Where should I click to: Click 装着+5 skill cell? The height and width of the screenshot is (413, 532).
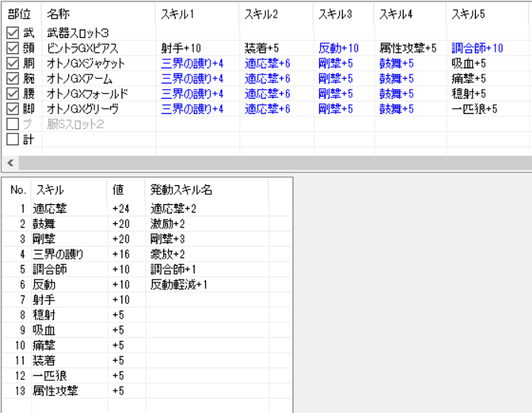tap(261, 49)
